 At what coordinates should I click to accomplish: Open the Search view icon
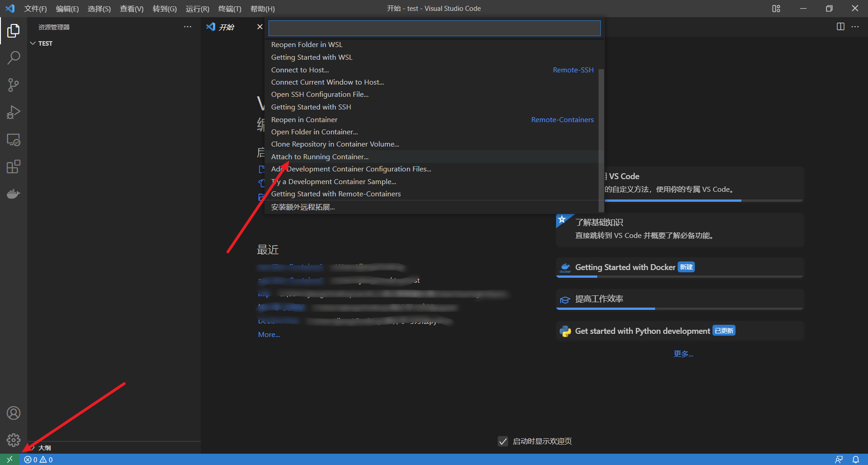pos(14,58)
